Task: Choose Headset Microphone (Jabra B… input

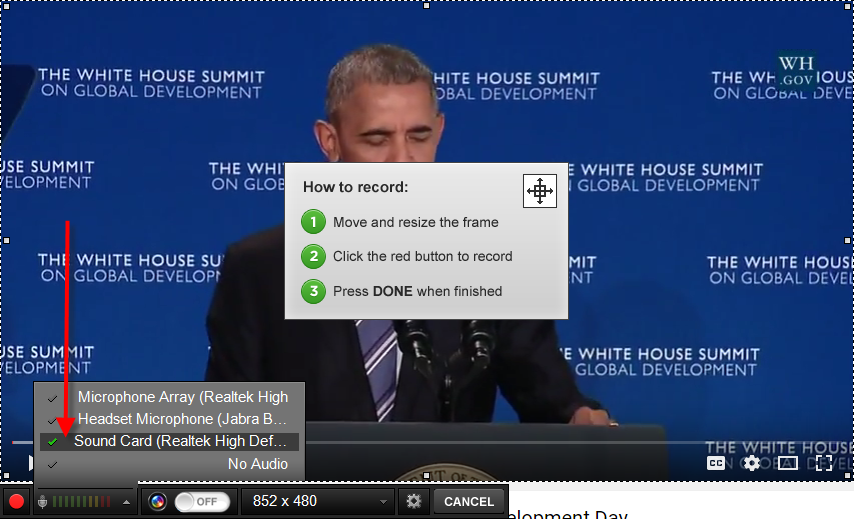Action: [x=169, y=419]
